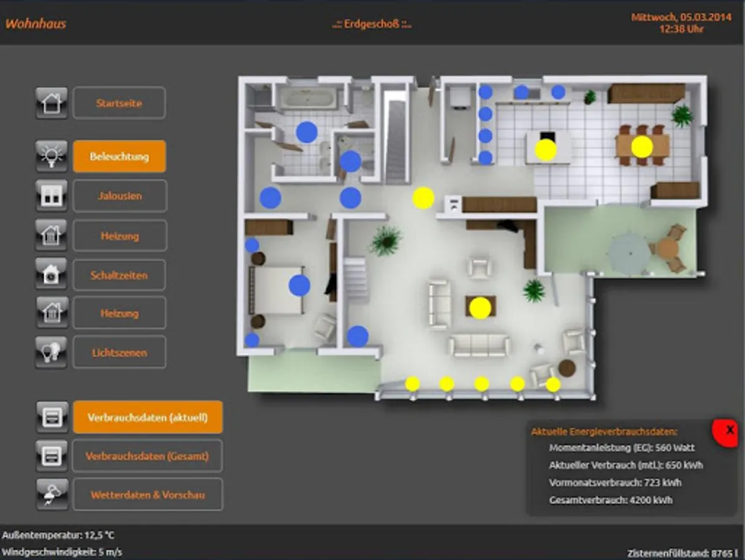745x560 pixels.
Task: Toggle the leftmost yellow window-front spotlight
Action: click(x=413, y=384)
